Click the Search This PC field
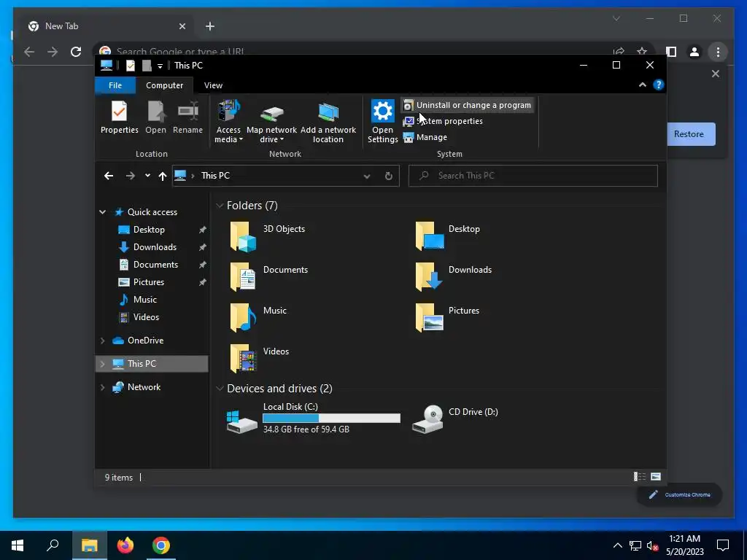 pos(533,176)
